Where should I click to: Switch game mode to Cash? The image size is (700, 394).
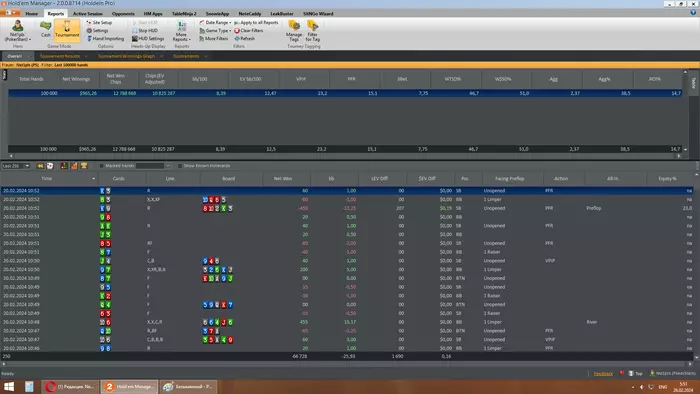(46, 29)
